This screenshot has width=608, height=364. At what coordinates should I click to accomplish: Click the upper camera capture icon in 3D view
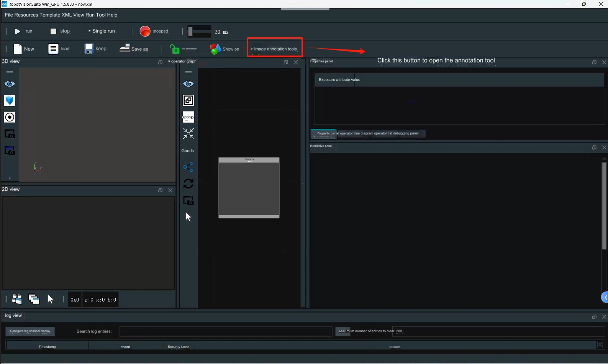pyautogui.click(x=10, y=134)
